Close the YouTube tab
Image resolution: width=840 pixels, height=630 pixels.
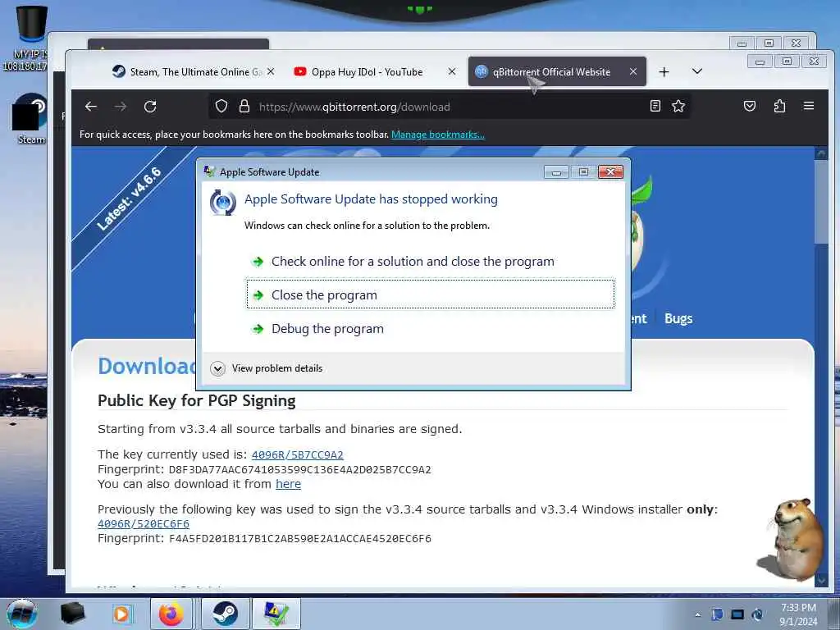[452, 71]
